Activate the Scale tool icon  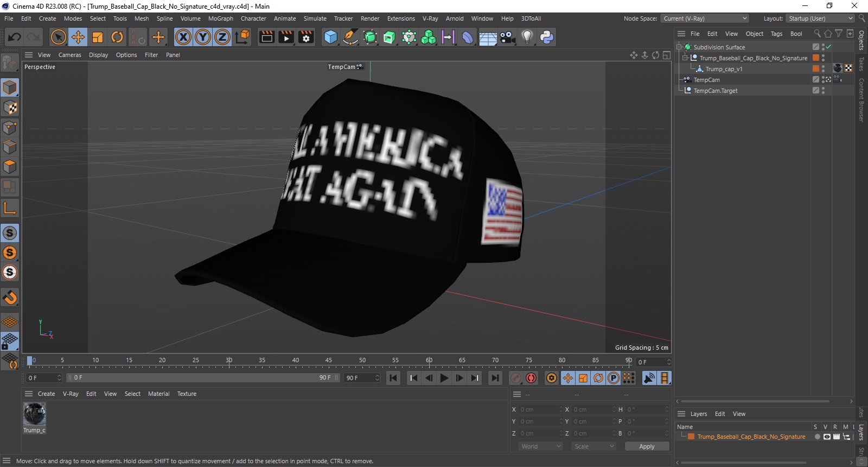pyautogui.click(x=98, y=37)
